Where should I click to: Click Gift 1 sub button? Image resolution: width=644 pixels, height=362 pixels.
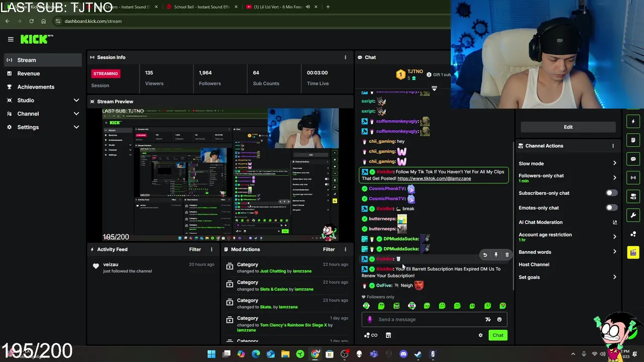click(438, 75)
